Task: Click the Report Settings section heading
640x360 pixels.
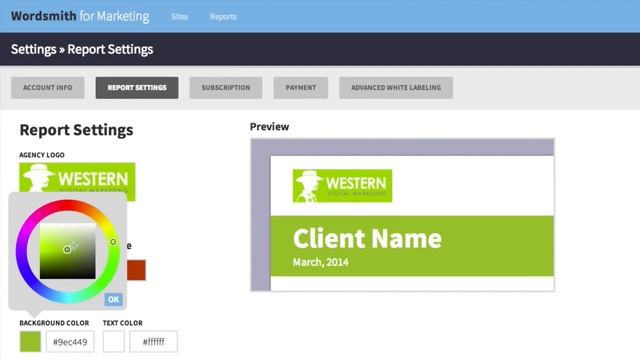Action: click(x=76, y=130)
